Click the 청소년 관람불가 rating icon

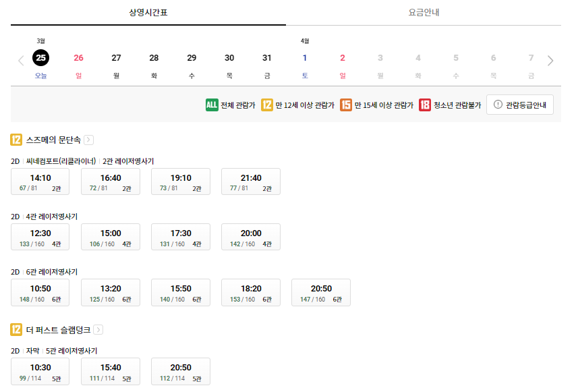point(424,105)
